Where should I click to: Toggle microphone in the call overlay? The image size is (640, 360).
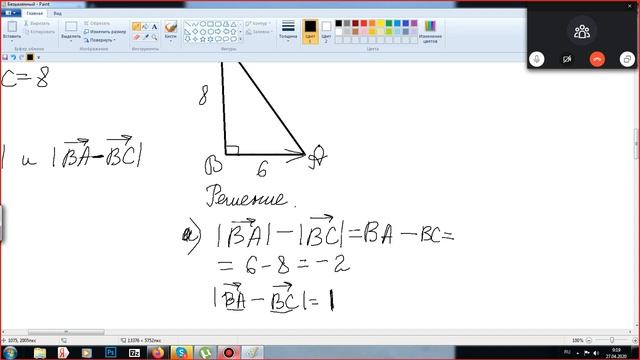click(x=537, y=59)
